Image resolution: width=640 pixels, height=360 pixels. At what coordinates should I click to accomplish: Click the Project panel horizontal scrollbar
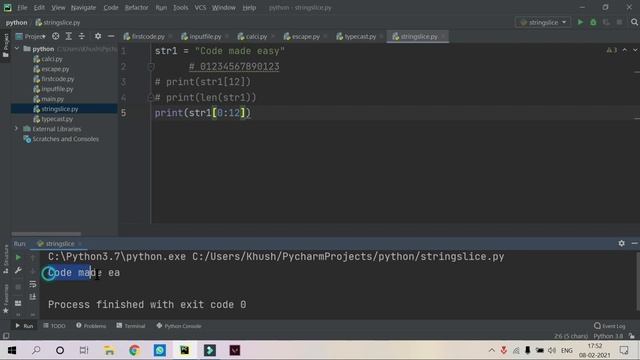[x=46, y=234]
